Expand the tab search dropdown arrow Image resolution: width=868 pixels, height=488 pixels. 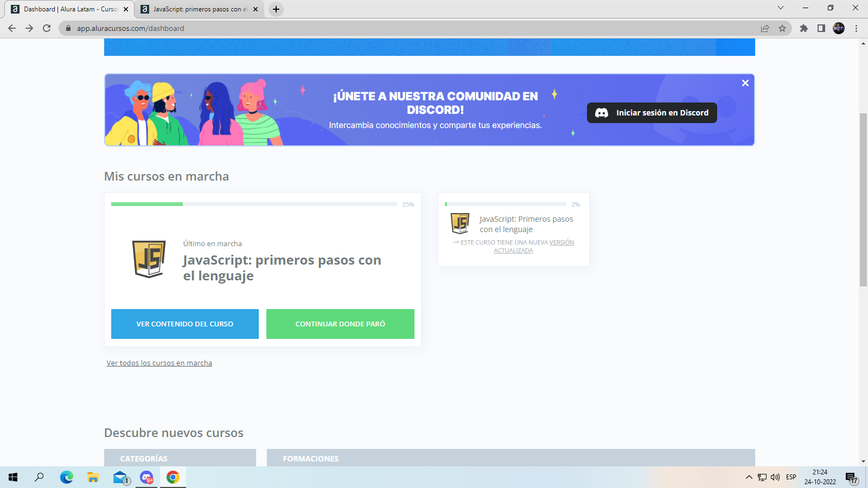click(781, 8)
